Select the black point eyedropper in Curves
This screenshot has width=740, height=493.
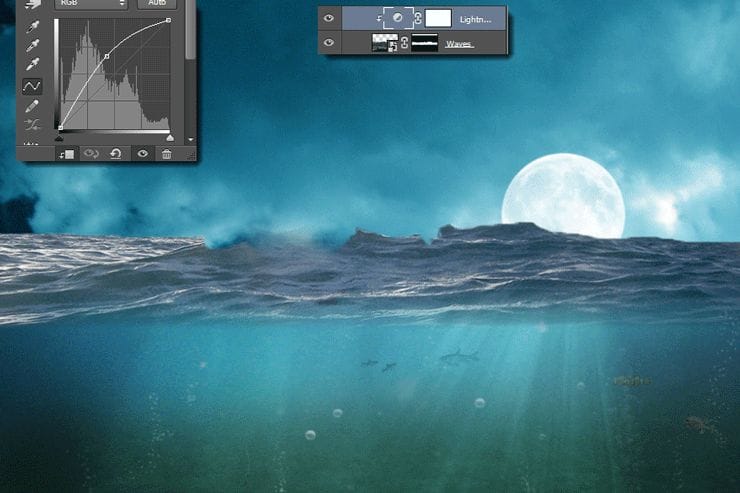pyautogui.click(x=33, y=27)
